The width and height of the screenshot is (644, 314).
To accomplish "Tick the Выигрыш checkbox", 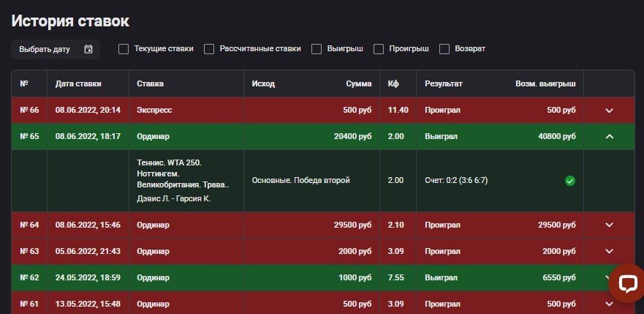I will 317,49.
